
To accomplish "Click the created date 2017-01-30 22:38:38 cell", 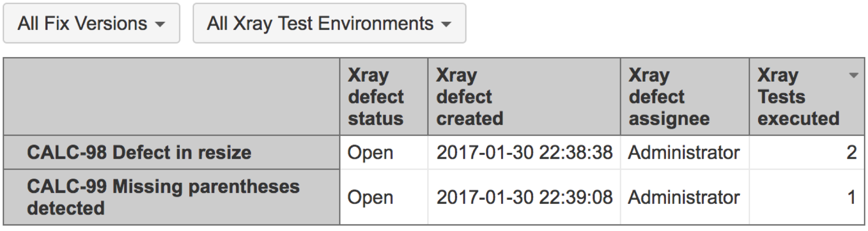I will pos(524,153).
